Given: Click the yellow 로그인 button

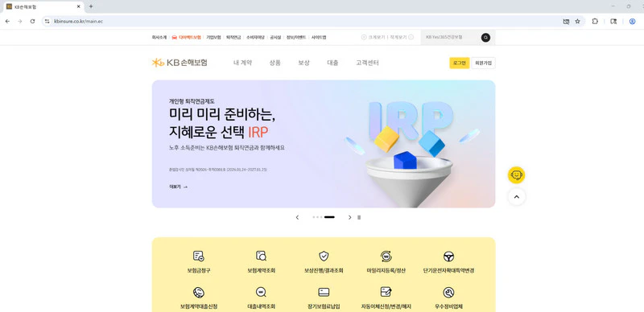Looking at the screenshot, I should pyautogui.click(x=459, y=63).
